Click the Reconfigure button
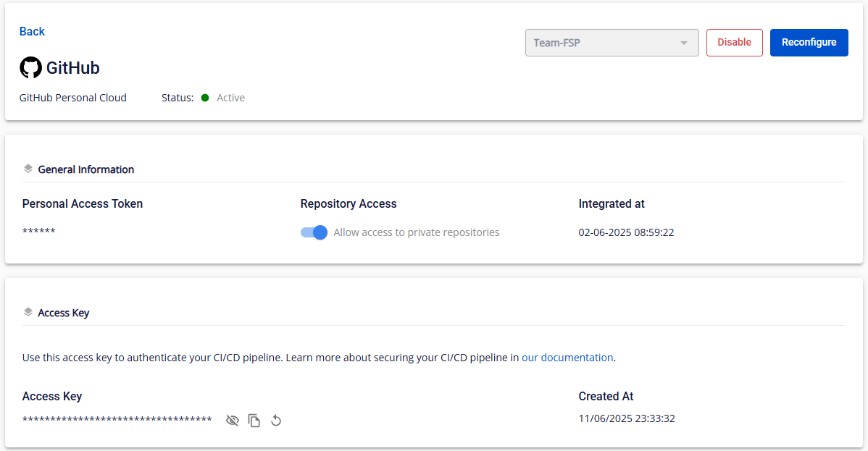 809,43
